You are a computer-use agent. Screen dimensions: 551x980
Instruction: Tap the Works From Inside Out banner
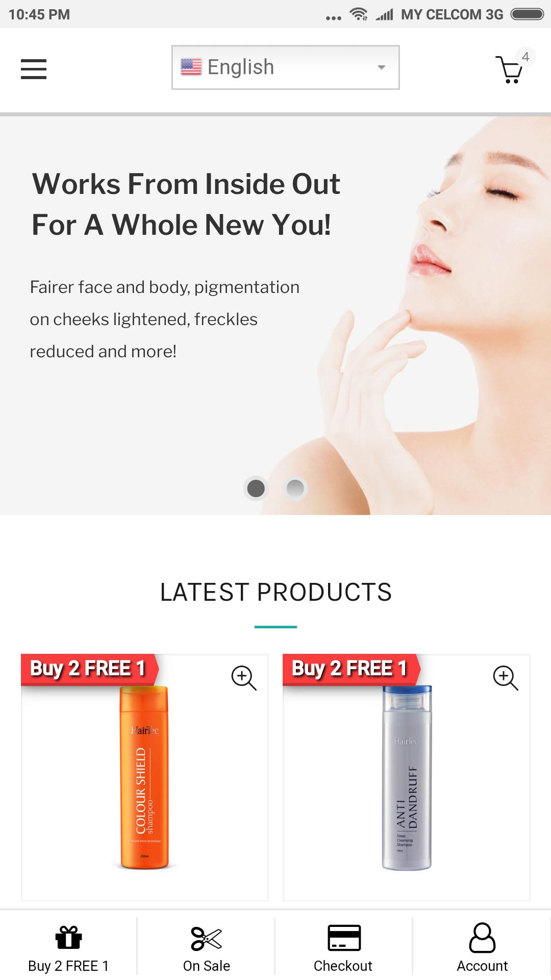275,315
